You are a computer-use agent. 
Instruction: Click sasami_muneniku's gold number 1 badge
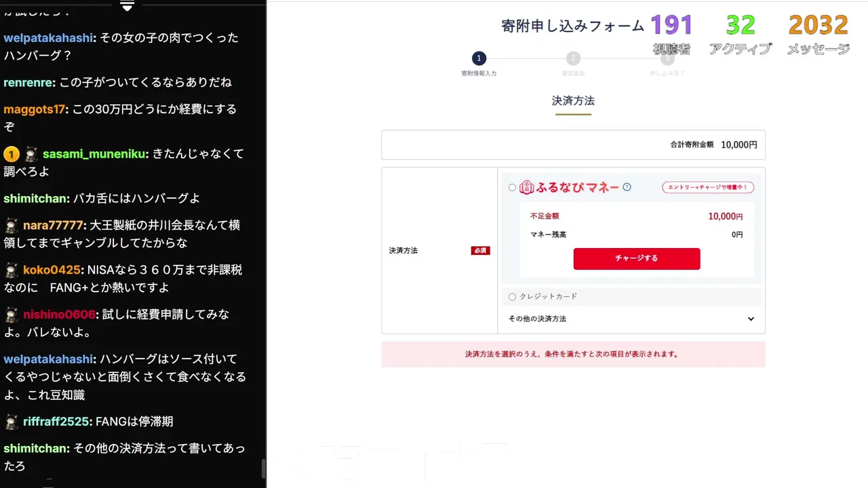pos(11,154)
